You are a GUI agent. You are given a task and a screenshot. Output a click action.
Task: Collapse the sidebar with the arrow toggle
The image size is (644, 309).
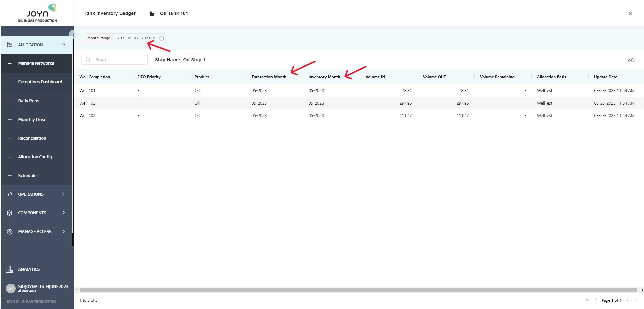[x=73, y=35]
